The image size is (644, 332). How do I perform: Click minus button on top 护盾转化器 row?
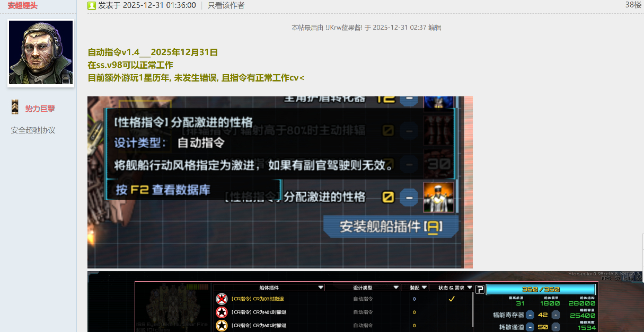pyautogui.click(x=409, y=99)
